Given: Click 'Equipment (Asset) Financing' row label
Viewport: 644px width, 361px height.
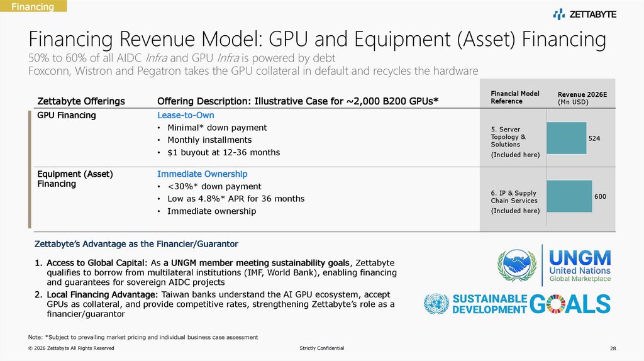Looking at the screenshot, I should (75, 179).
